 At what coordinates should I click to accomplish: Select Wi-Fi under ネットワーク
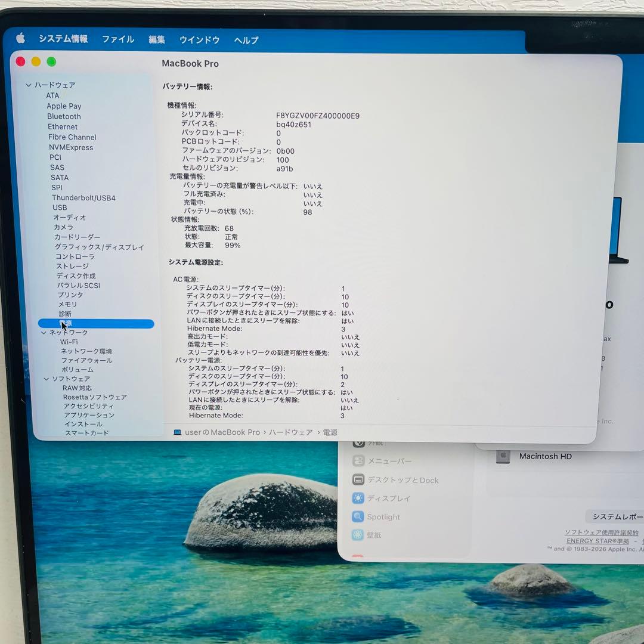click(70, 341)
